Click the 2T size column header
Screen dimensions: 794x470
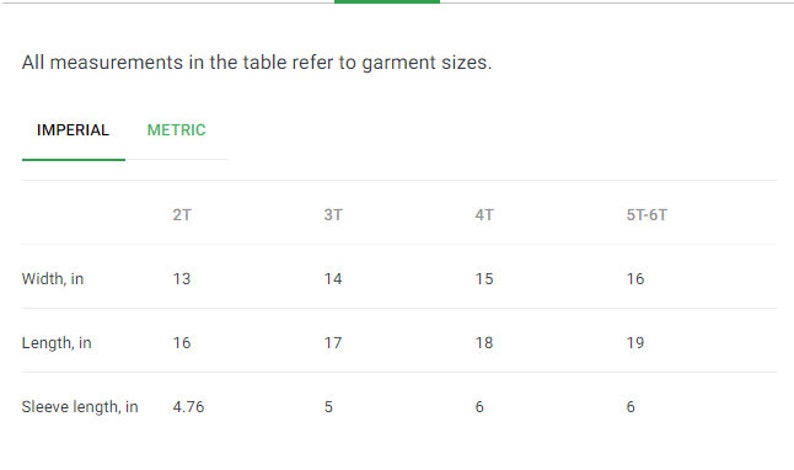tap(182, 215)
